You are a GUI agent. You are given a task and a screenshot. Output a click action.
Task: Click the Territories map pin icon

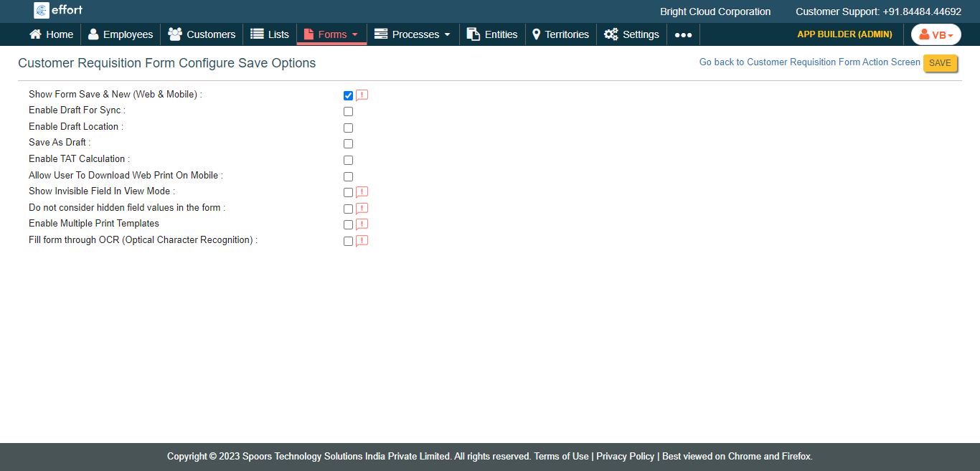[x=536, y=34]
